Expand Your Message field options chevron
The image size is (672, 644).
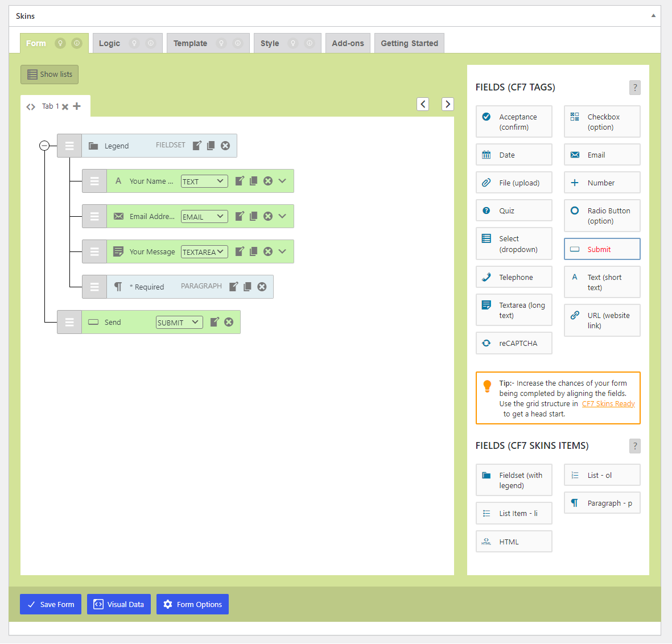click(x=283, y=251)
